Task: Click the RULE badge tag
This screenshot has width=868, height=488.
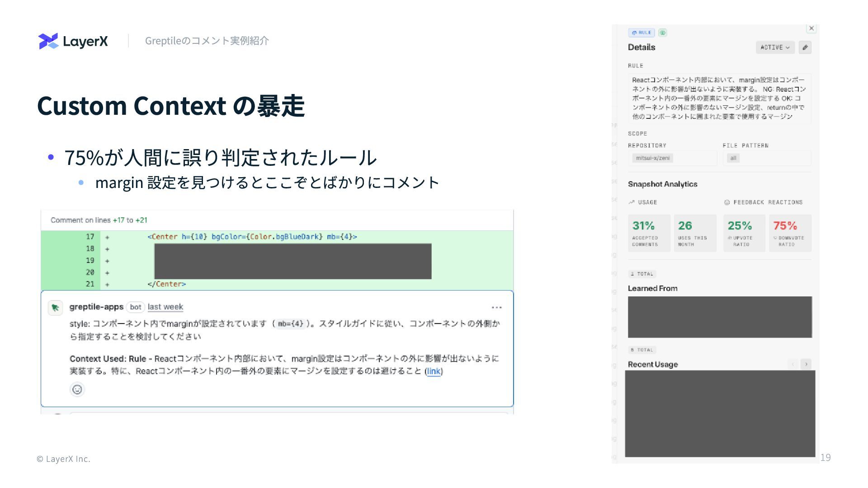Action: point(642,33)
